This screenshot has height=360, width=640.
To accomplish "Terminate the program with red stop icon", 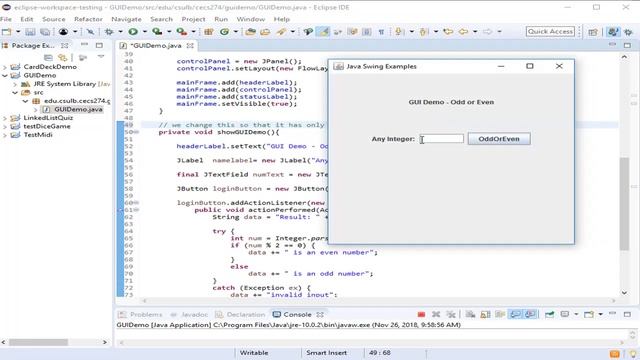I will (421, 314).
